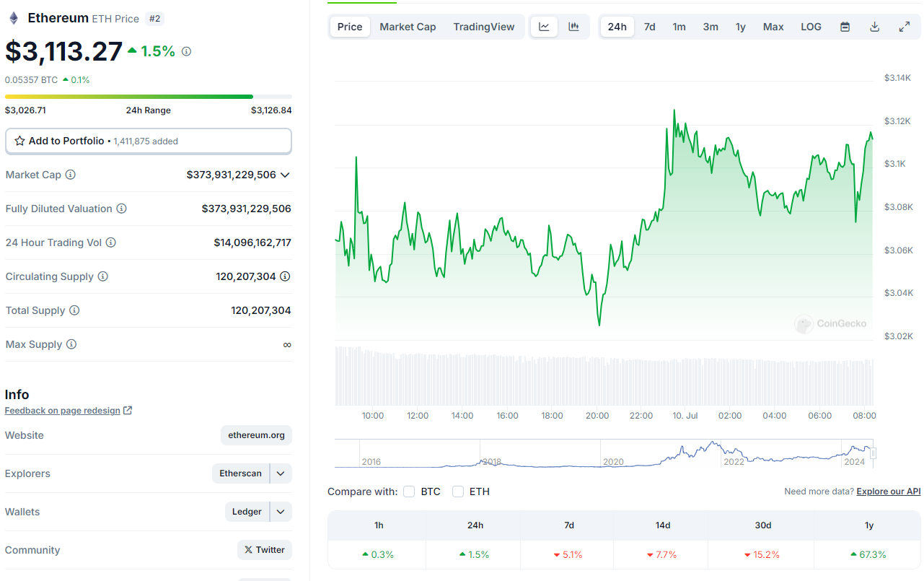Select the Max timeframe
Image resolution: width=924 pixels, height=581 pixels.
coord(773,27)
